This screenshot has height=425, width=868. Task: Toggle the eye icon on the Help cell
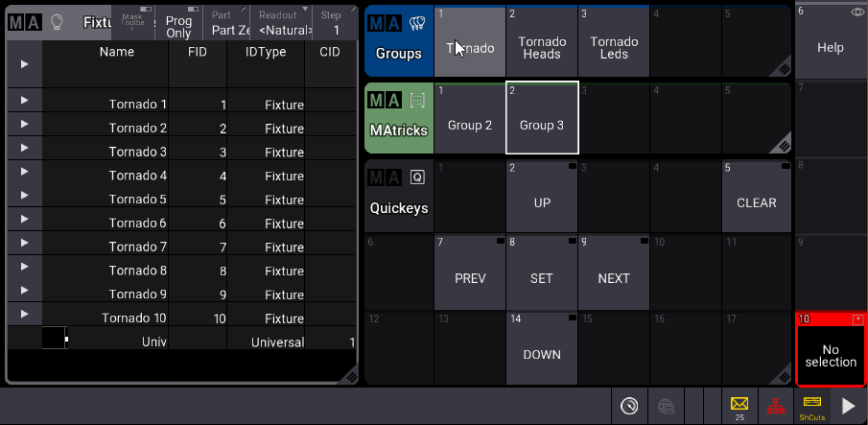[856, 12]
